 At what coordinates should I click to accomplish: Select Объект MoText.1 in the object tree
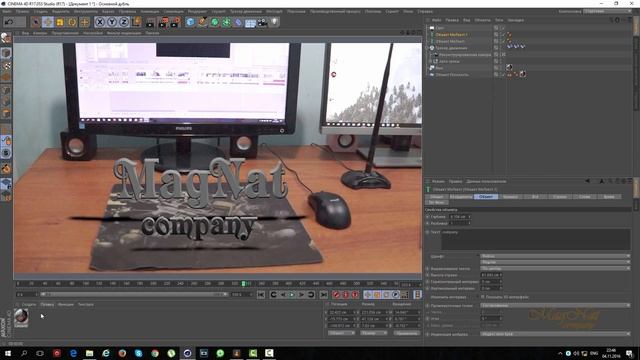(x=452, y=35)
